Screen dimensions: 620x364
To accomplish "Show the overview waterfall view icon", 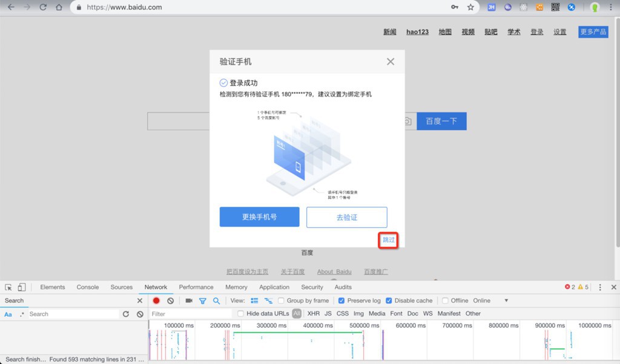I will click(268, 301).
